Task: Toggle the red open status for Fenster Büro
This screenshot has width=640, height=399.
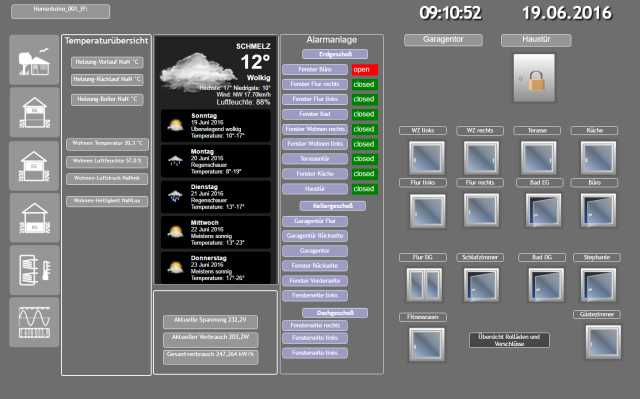Action: click(365, 70)
